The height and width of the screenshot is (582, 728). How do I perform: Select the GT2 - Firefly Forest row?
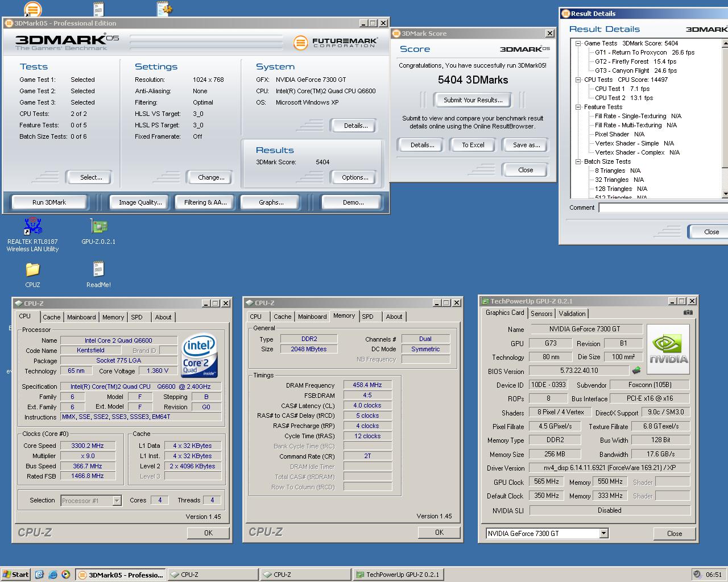click(x=635, y=61)
